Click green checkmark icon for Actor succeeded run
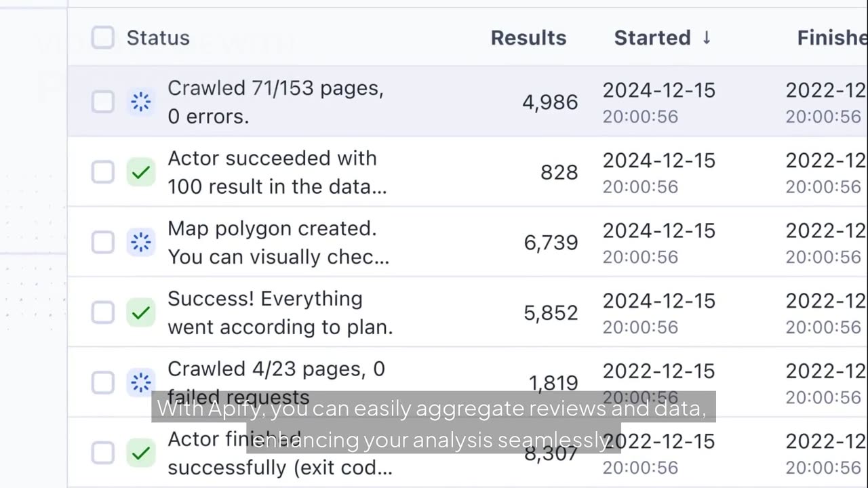Image resolution: width=868 pixels, height=488 pixels. (x=141, y=173)
